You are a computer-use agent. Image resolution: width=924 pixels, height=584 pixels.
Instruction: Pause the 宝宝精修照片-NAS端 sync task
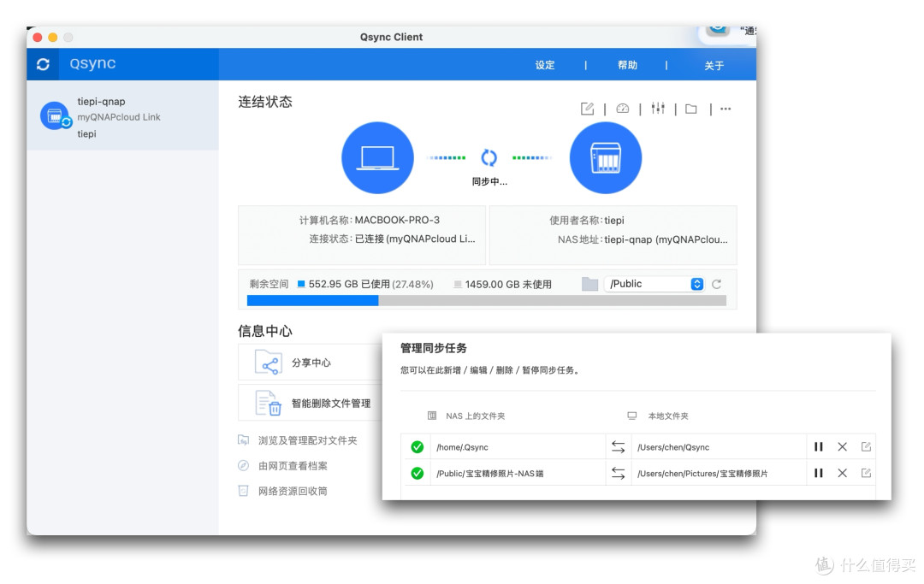pyautogui.click(x=818, y=473)
